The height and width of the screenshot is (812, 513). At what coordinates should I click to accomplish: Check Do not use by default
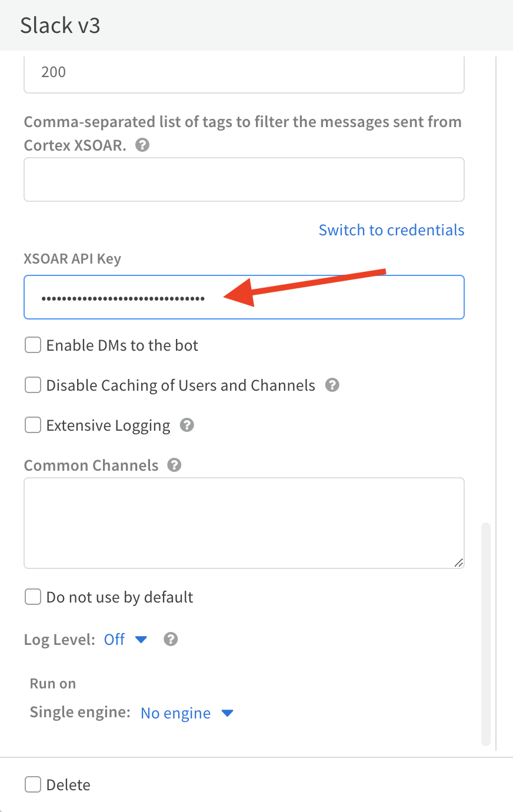click(33, 597)
